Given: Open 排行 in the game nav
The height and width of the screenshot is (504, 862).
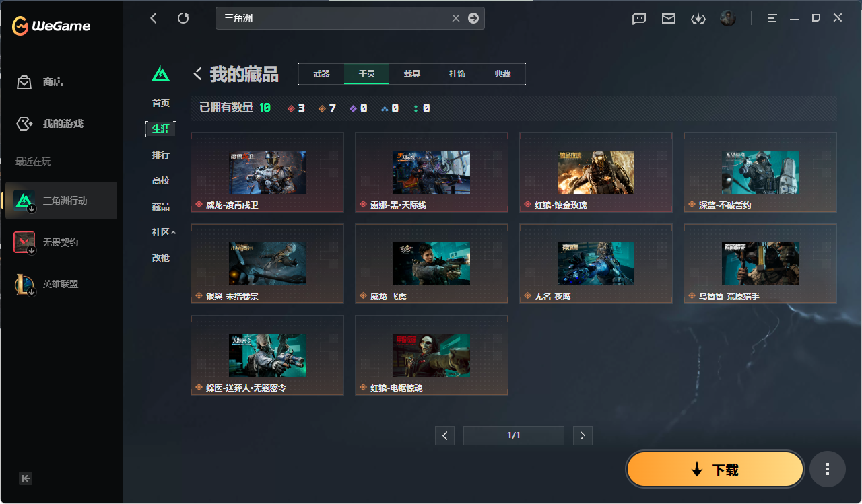Looking at the screenshot, I should [161, 155].
